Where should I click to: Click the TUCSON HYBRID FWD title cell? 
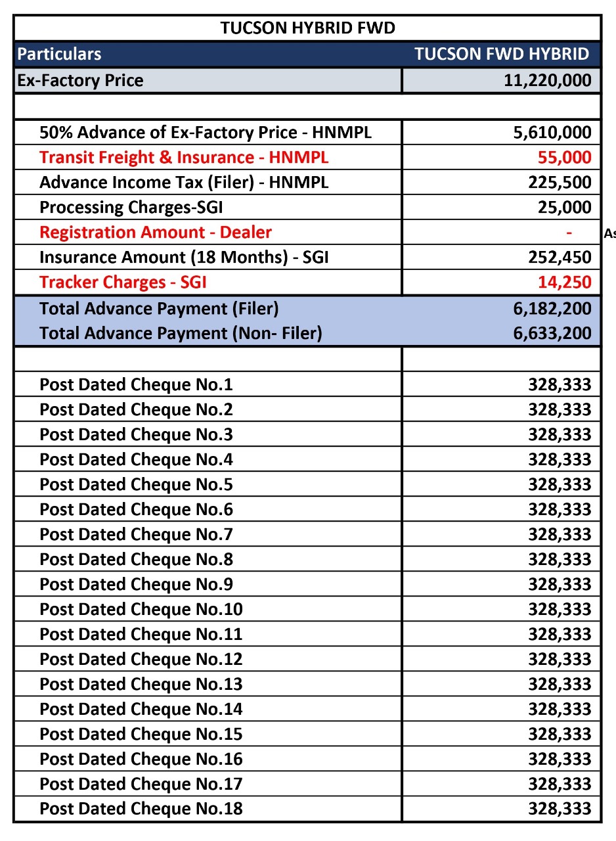307,28
